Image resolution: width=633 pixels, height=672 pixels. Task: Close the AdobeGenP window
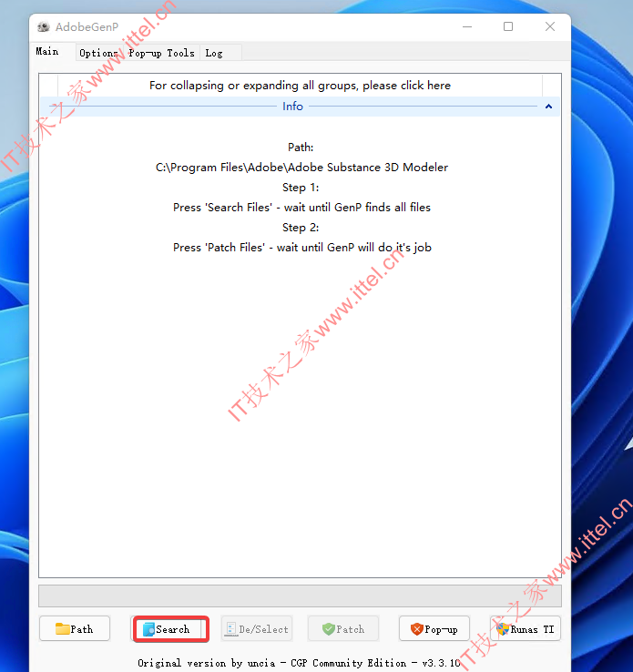coord(550,26)
